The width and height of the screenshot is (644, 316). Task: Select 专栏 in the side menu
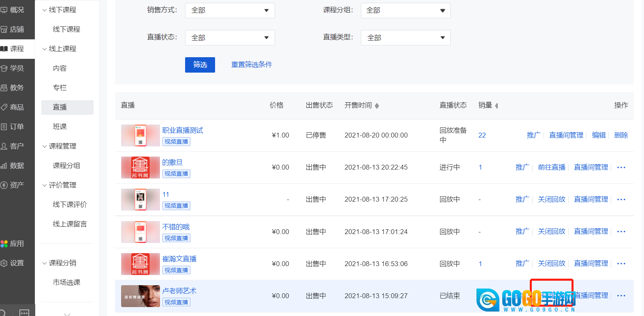click(x=60, y=88)
